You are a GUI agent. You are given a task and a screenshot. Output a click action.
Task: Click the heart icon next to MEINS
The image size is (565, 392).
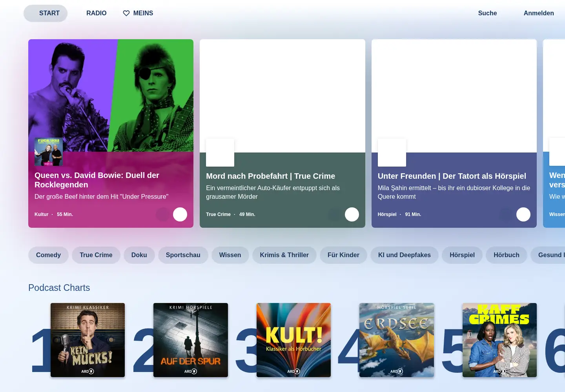coord(126,13)
